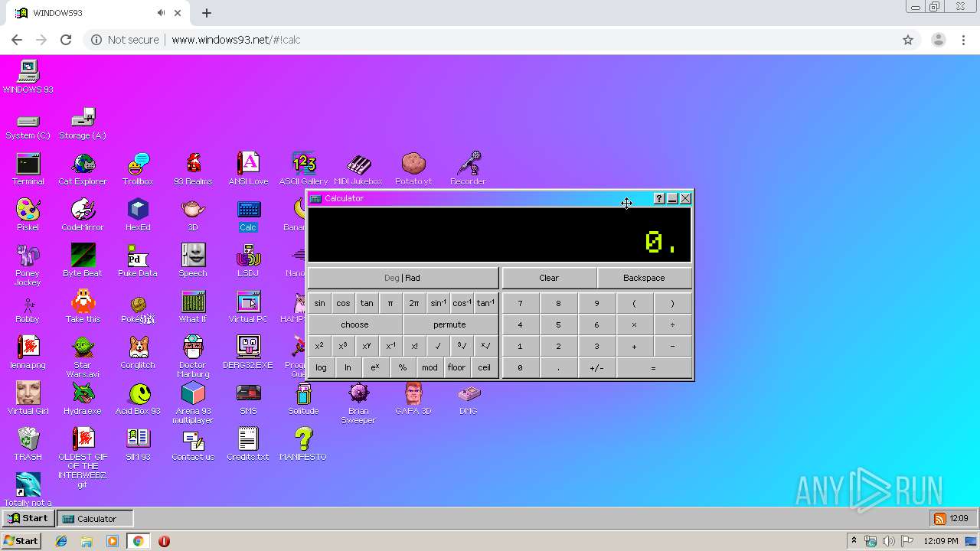Select the Calculator taskbar entry
The width and height of the screenshot is (980, 551).
[96, 518]
